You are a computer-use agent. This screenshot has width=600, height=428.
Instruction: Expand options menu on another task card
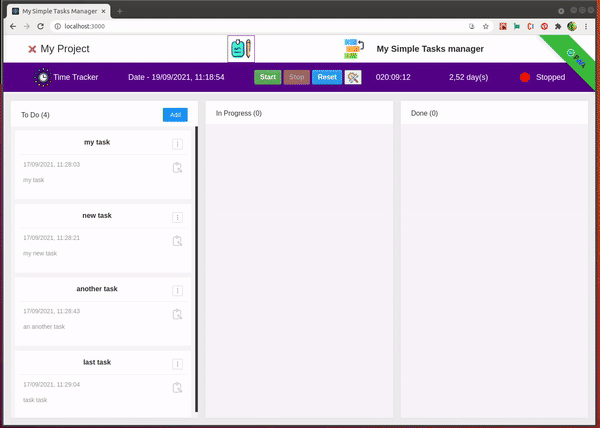177,291
